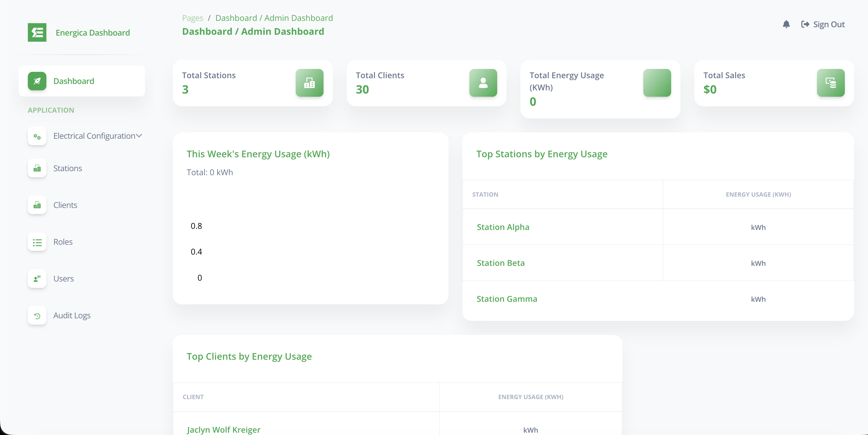Click the Sign Out logout icon
The width and height of the screenshot is (868, 435).
click(805, 24)
